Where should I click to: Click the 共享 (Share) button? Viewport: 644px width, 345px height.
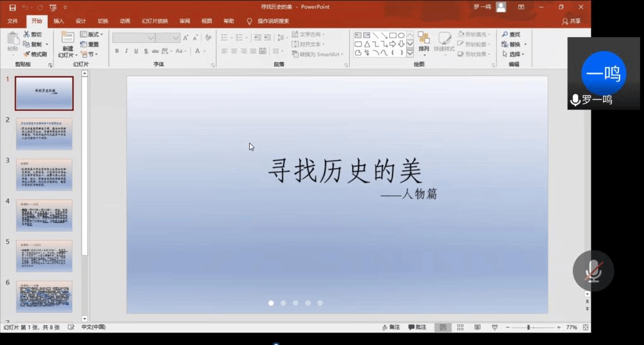(x=571, y=21)
